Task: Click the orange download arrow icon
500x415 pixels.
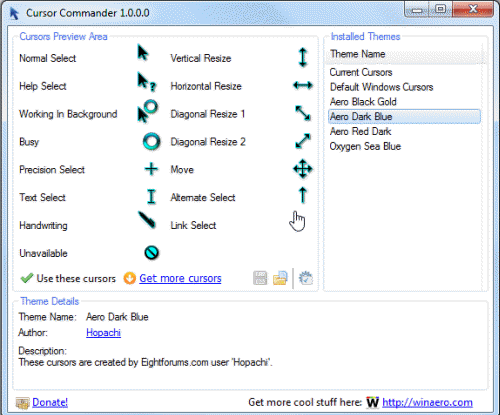Action: coord(130,278)
